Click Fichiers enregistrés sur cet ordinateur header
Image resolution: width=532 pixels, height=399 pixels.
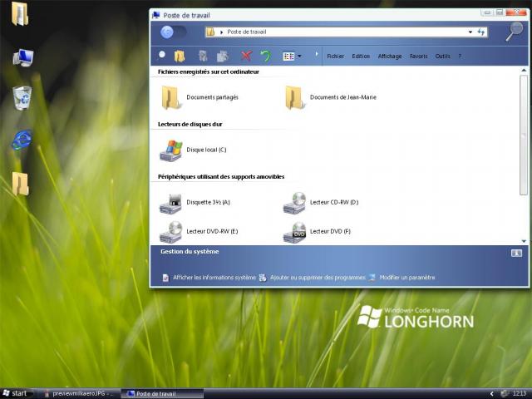(x=209, y=72)
